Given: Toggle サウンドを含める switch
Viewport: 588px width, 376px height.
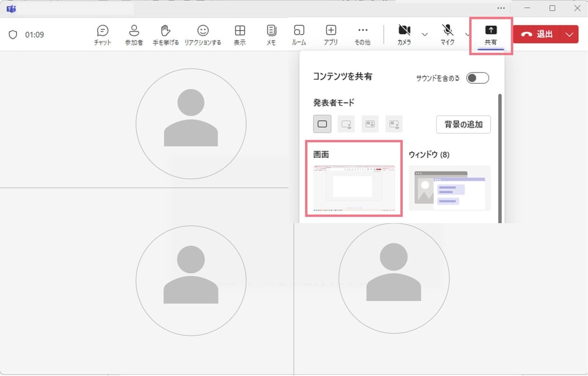Looking at the screenshot, I should pos(477,78).
